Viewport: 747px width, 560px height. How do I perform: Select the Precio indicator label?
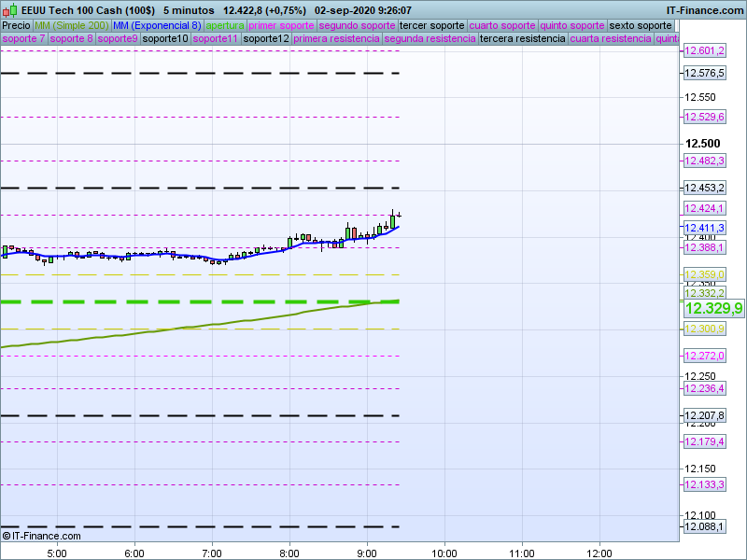(x=16, y=25)
